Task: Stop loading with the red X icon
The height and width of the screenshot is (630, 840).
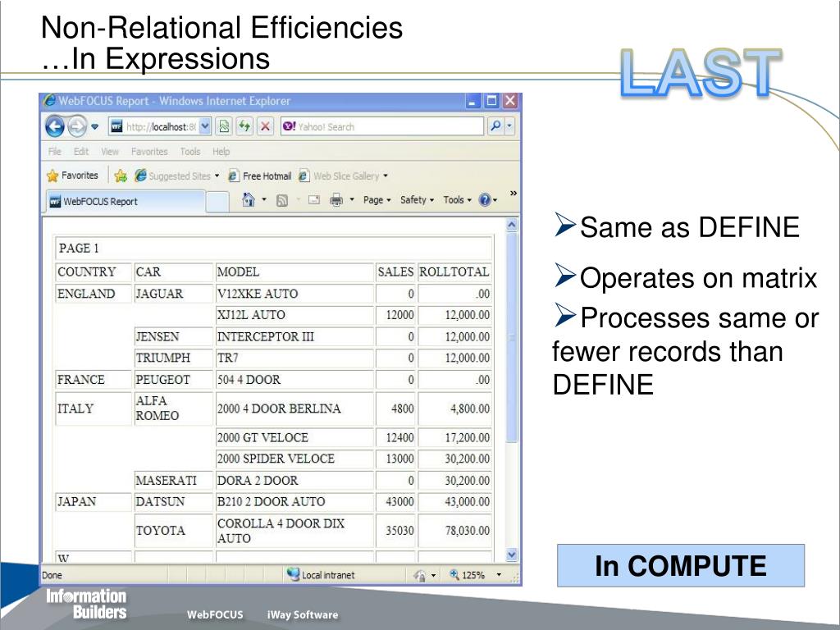Action: 265,127
